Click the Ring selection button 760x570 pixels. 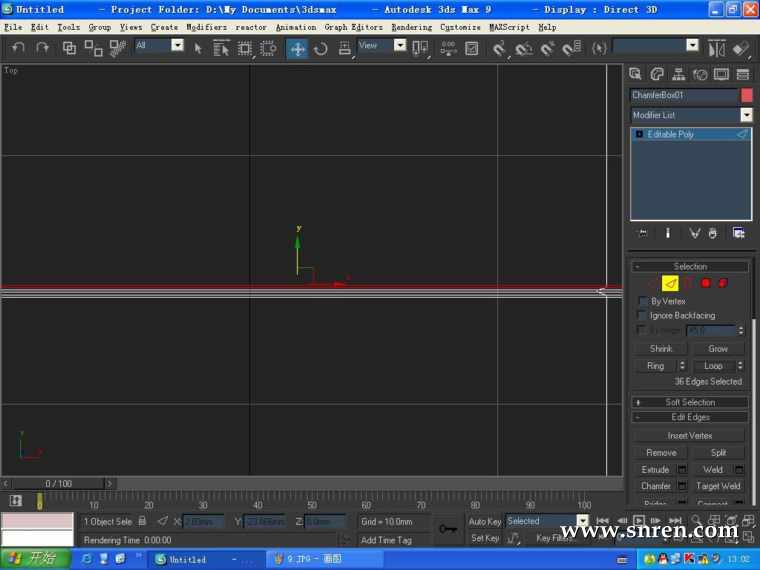[655, 366]
